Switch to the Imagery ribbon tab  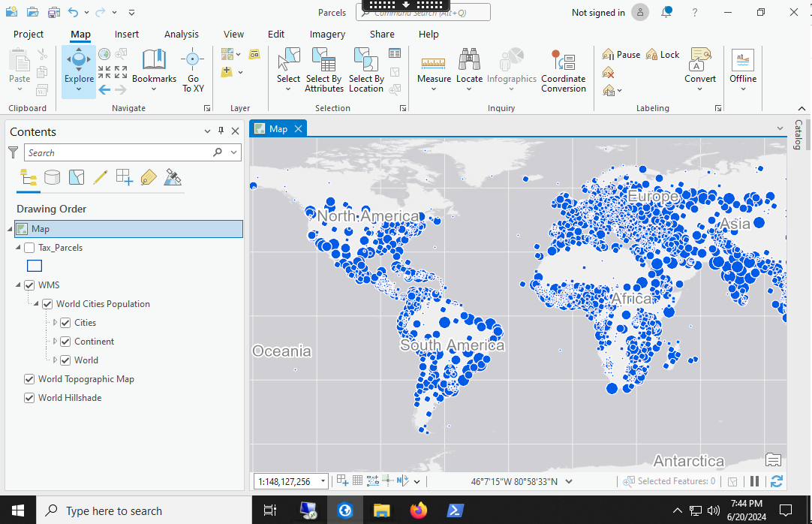pyautogui.click(x=327, y=34)
